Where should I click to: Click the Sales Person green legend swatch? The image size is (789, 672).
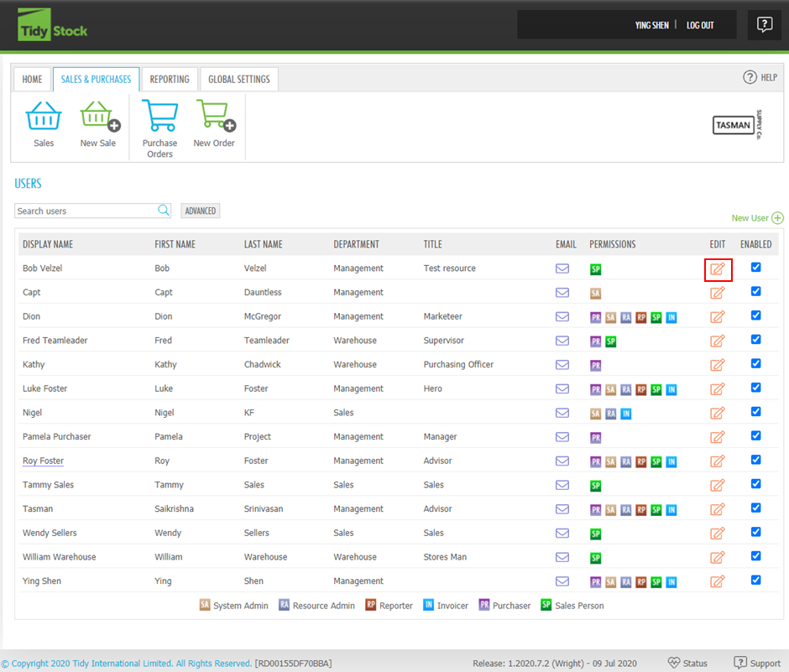pyautogui.click(x=546, y=605)
